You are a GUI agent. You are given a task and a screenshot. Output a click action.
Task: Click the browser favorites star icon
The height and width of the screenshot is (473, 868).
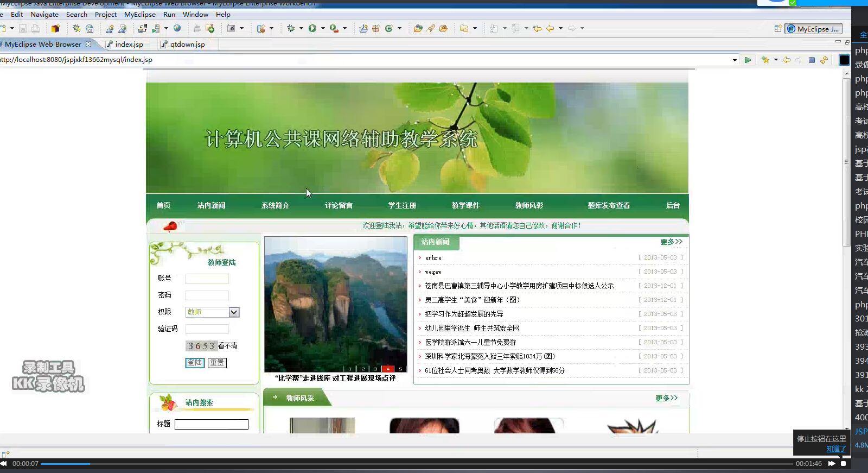[765, 60]
